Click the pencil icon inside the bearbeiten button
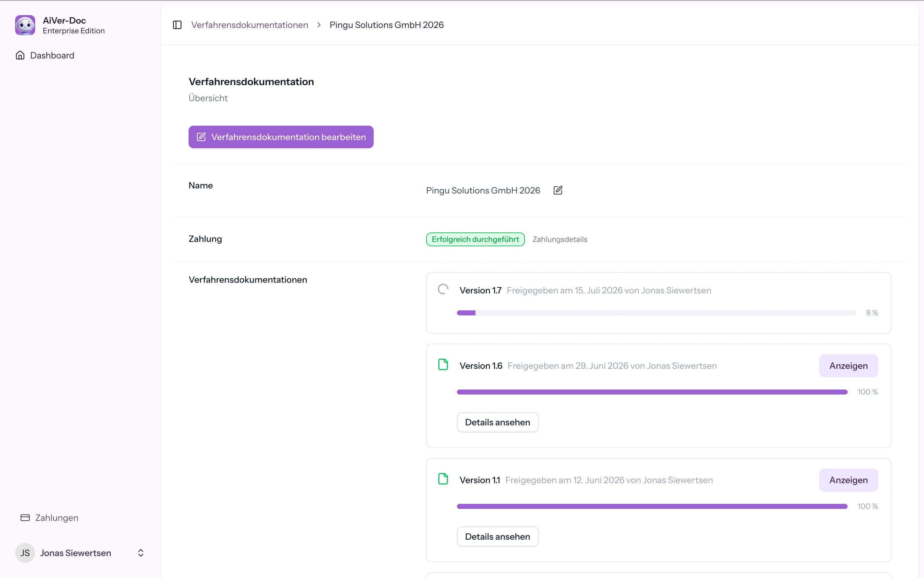 click(x=201, y=137)
